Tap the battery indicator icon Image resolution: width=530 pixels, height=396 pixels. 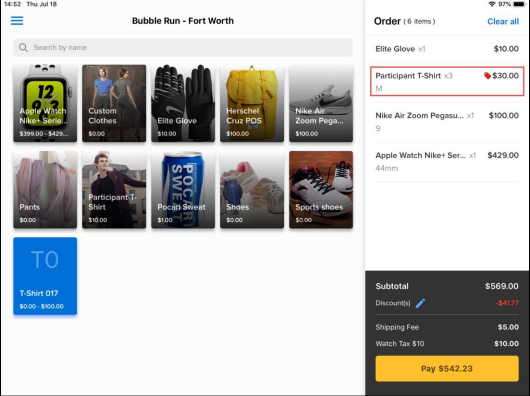coord(519,4)
